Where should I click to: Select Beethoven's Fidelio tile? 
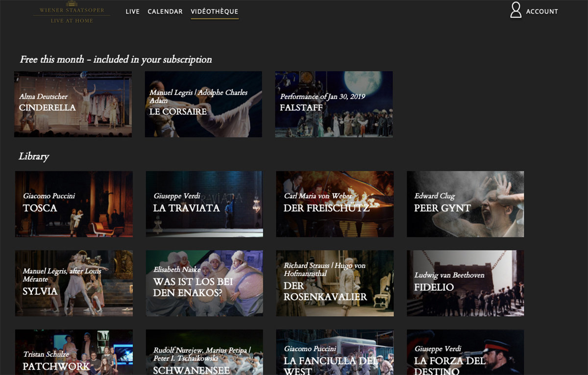pos(465,283)
